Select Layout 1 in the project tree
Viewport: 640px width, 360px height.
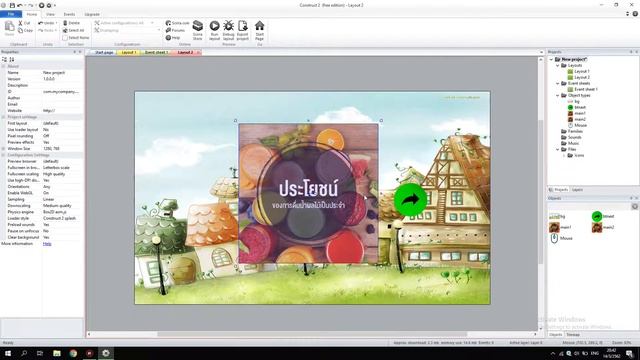coord(579,71)
